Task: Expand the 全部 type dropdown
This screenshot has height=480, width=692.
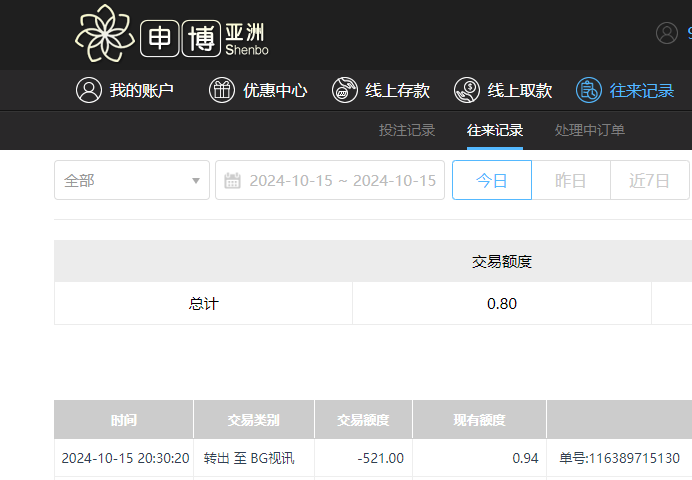Action: tap(132, 180)
